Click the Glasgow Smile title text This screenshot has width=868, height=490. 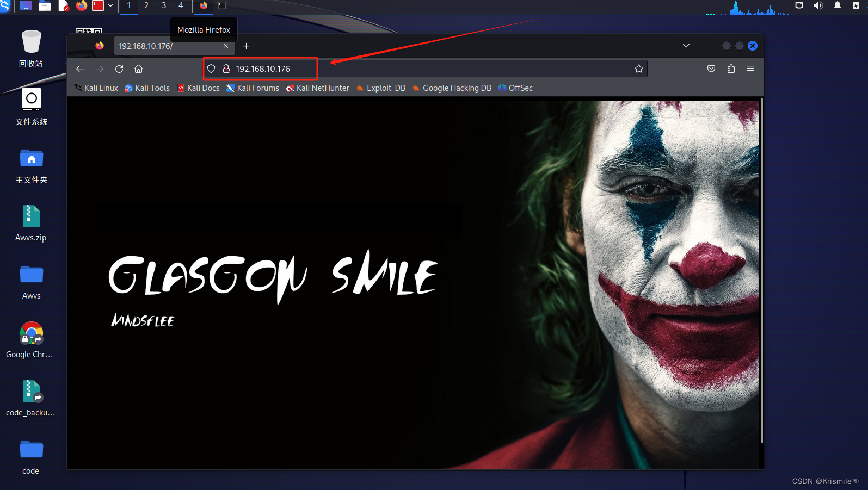coord(273,276)
